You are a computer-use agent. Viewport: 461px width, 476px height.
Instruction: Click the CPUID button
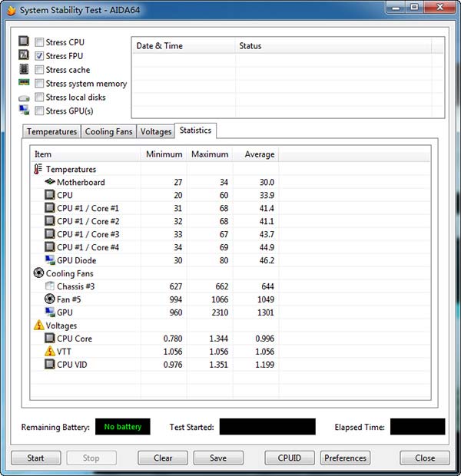click(289, 458)
